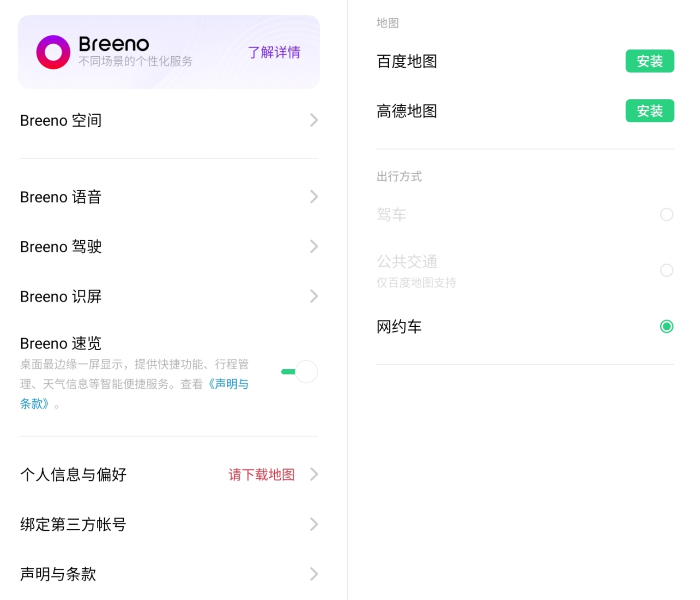Open the Breeno 驾驶 menu entry
Screen dimensions: 700x600
point(169,246)
